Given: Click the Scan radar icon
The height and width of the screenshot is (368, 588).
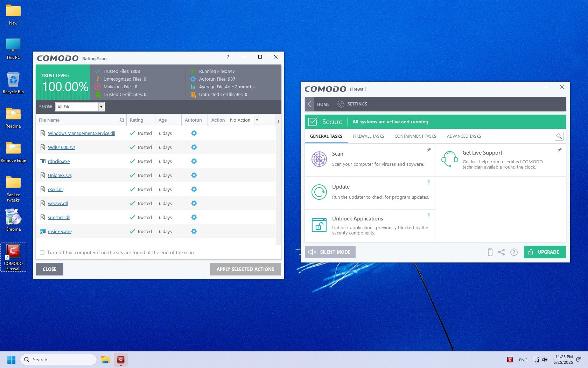Looking at the screenshot, I should point(319,159).
